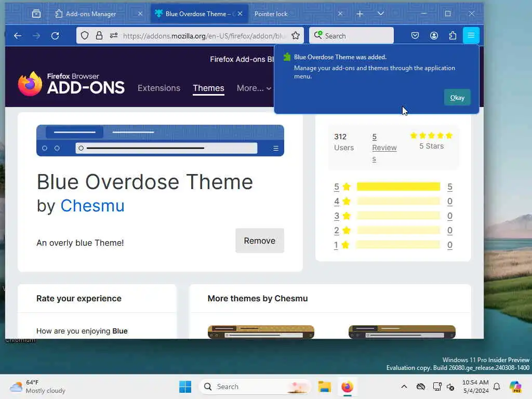
Task: Click the network tray icon
Action: (437, 387)
